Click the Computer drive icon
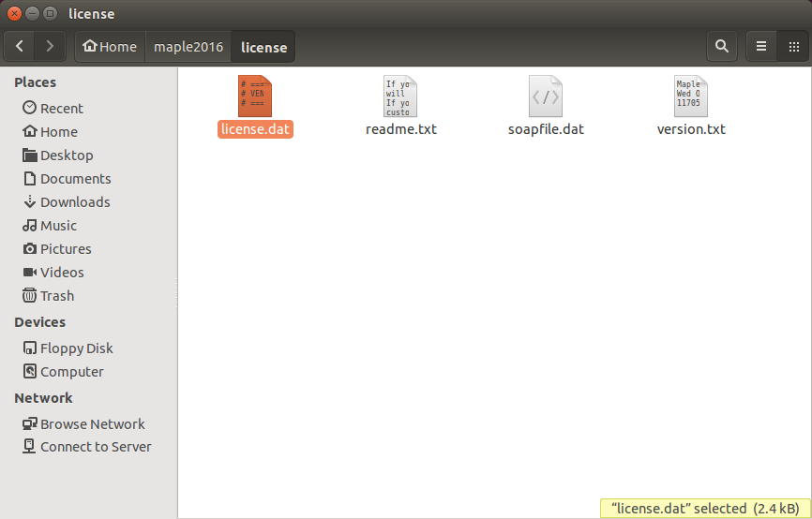 (29, 370)
